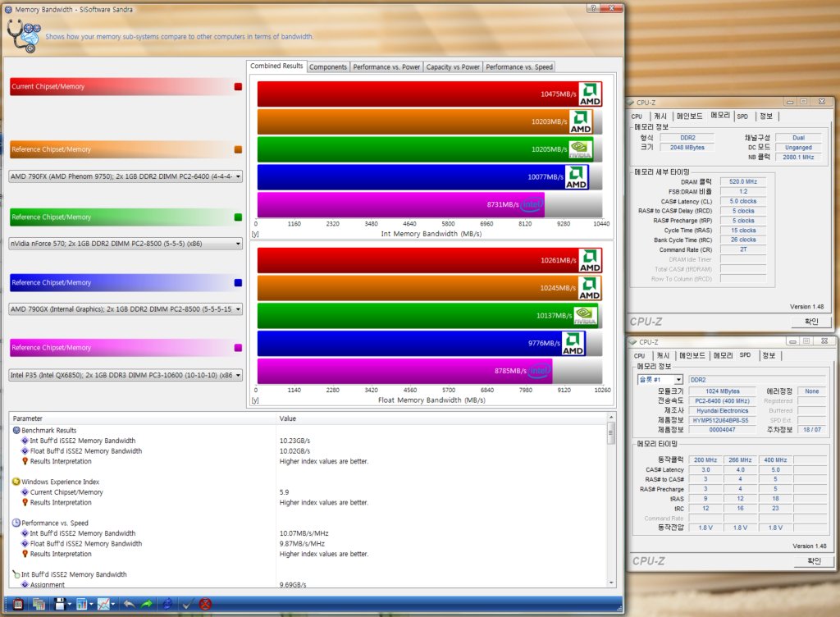
Task: Click the copy pages icon in Sandra's toolbar
Action: pyautogui.click(x=39, y=604)
